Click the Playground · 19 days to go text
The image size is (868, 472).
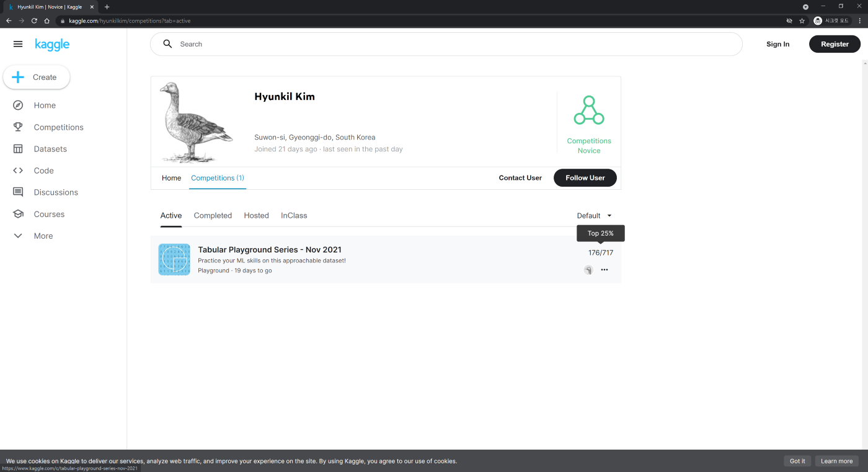point(235,270)
